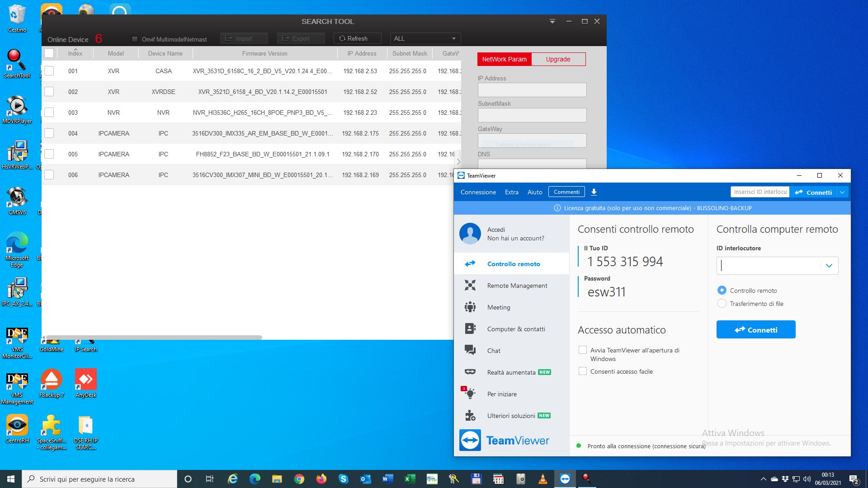Switch to Remote Management section
This screenshot has width=868, height=488.
pos(511,285)
